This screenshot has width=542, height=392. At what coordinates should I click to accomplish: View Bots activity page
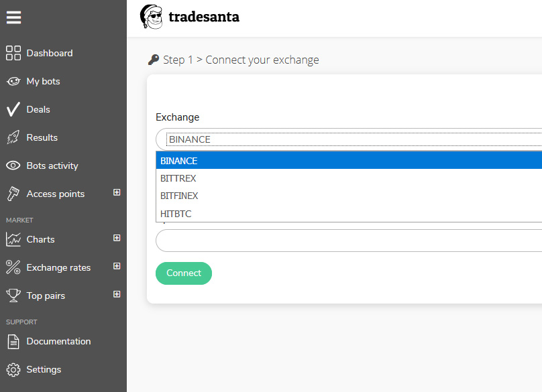click(x=52, y=166)
